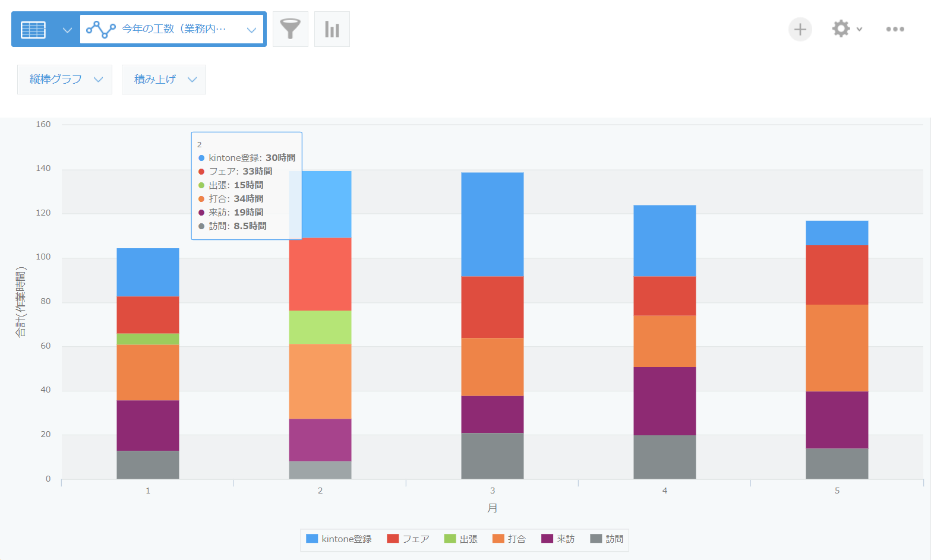The image size is (931, 560).
Task: Expand the 今年の工数 view dropdown
Action: coord(251,30)
